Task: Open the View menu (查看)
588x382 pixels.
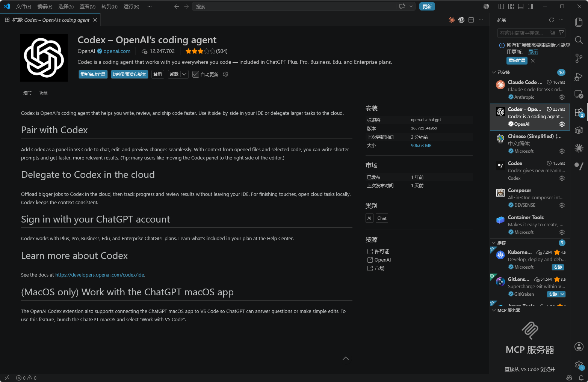Action: point(88,6)
